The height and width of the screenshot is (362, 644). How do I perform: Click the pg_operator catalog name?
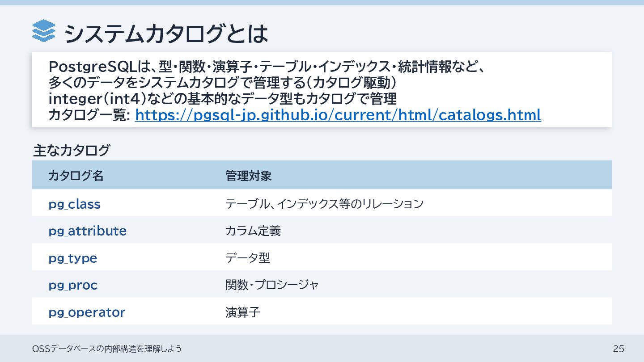(x=87, y=312)
